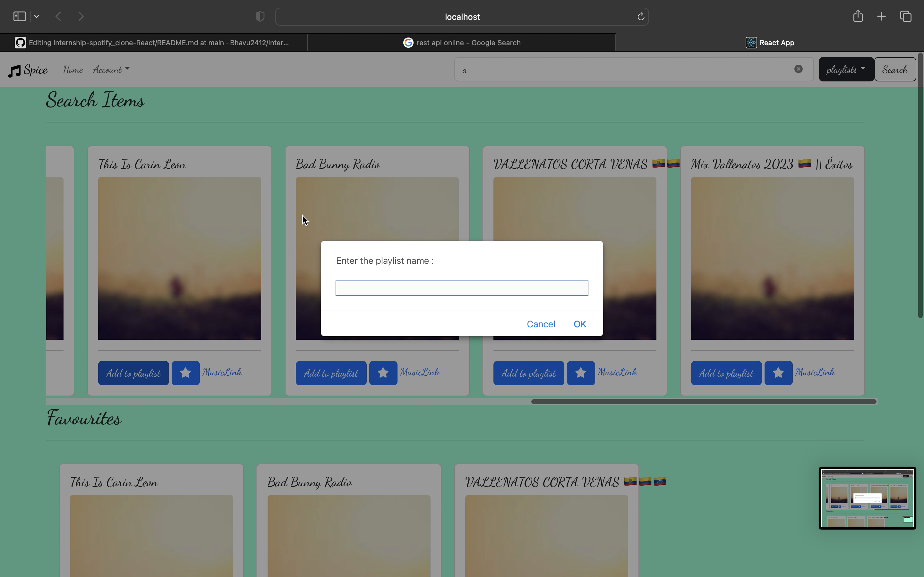The image size is (924, 577).
Task: Star the Mix Vallenatos 2023 card
Action: pos(778,373)
